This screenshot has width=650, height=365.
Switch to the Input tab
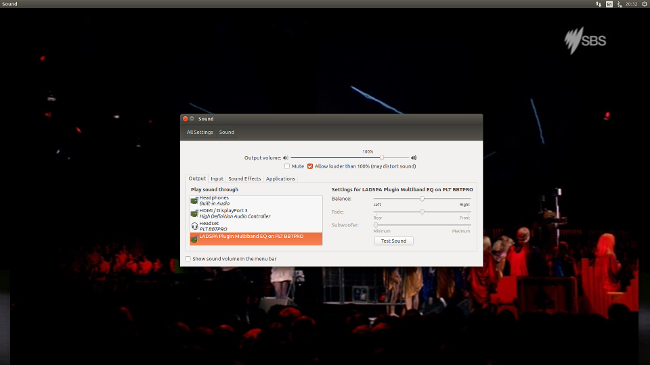click(217, 179)
